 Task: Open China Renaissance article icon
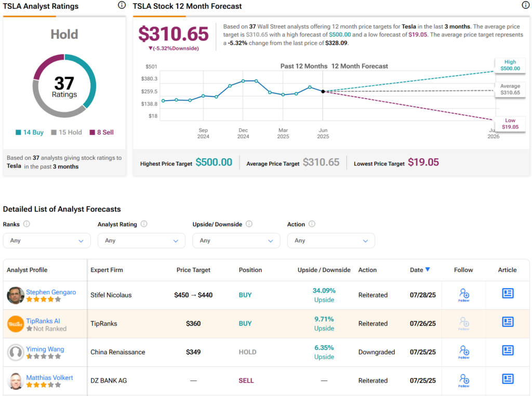point(508,350)
